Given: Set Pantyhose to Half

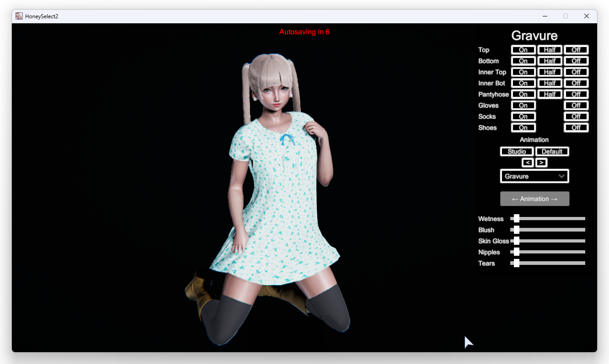Looking at the screenshot, I should (x=550, y=94).
